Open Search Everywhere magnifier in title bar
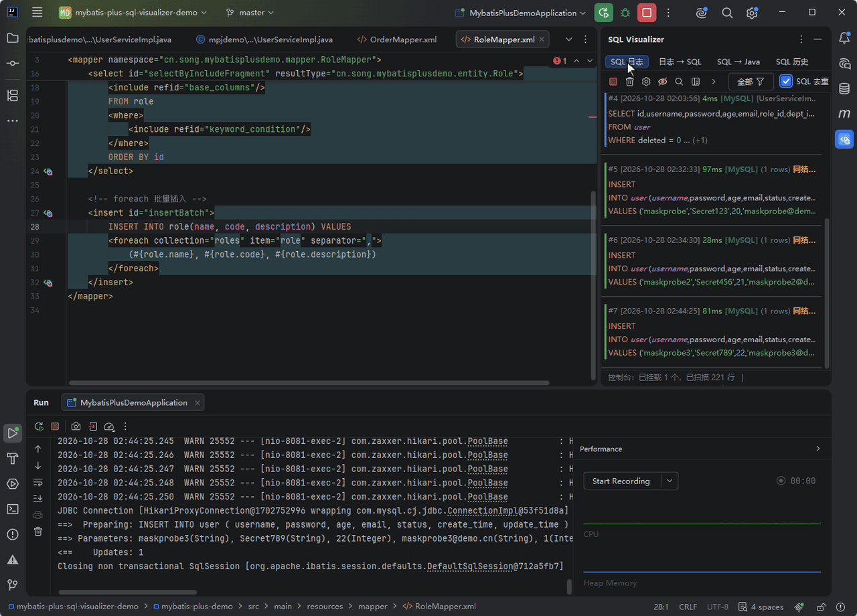This screenshot has width=857, height=616. click(x=727, y=13)
